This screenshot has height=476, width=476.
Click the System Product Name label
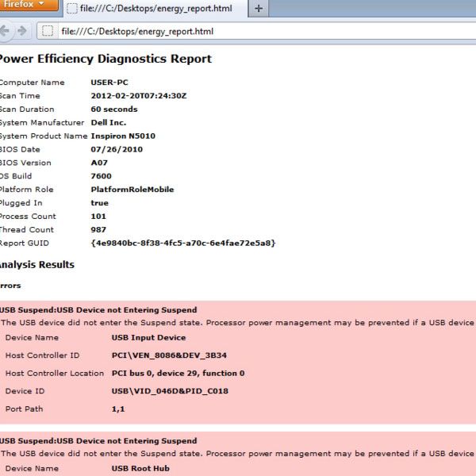pos(44,136)
